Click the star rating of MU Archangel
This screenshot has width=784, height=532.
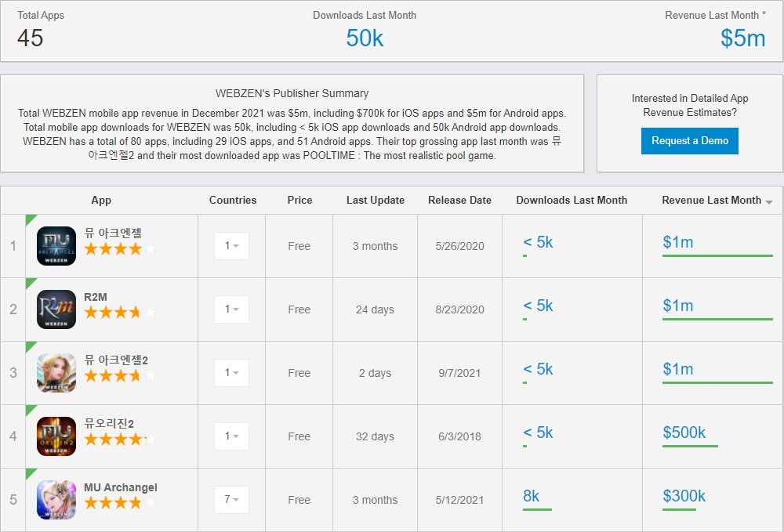(120, 502)
